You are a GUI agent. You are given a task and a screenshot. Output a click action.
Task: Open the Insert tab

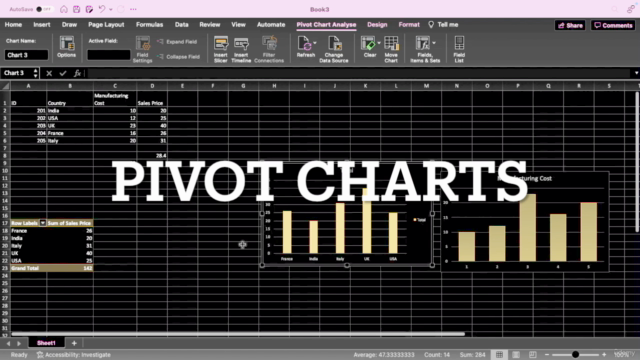[x=42, y=24]
